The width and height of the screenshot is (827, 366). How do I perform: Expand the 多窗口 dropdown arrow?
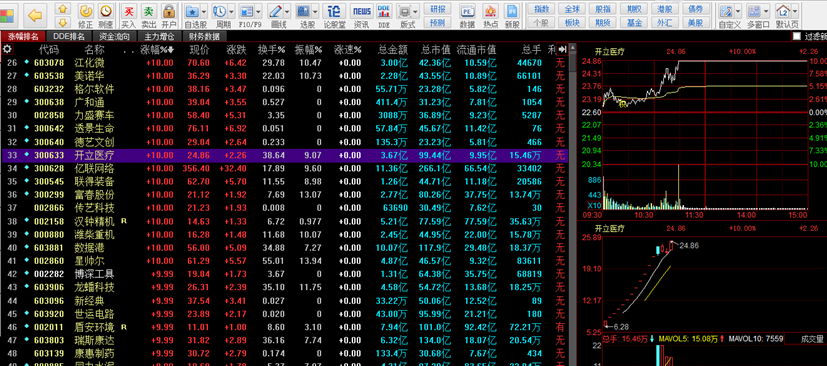pyautogui.click(x=765, y=11)
